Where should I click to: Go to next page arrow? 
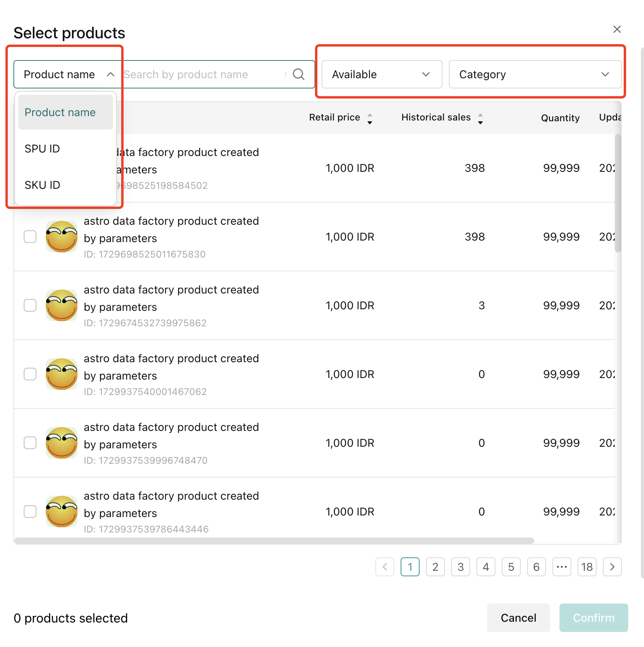(x=612, y=567)
